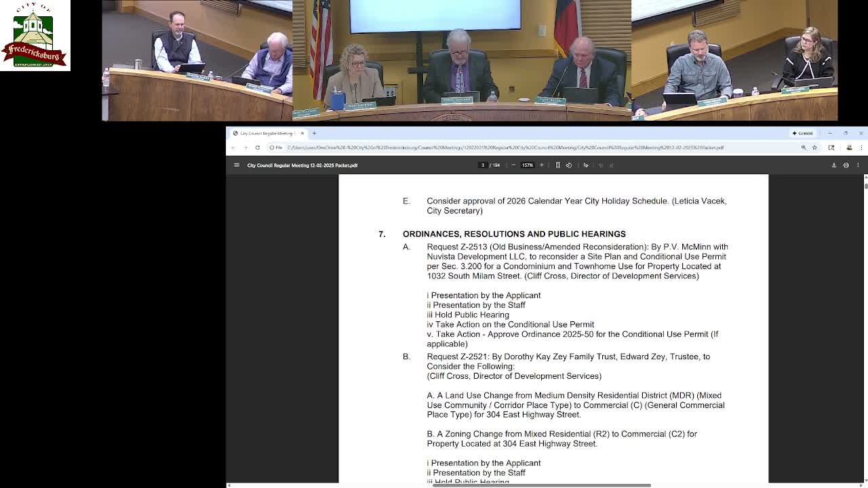Open the Chrome three-dot menu

point(861,148)
